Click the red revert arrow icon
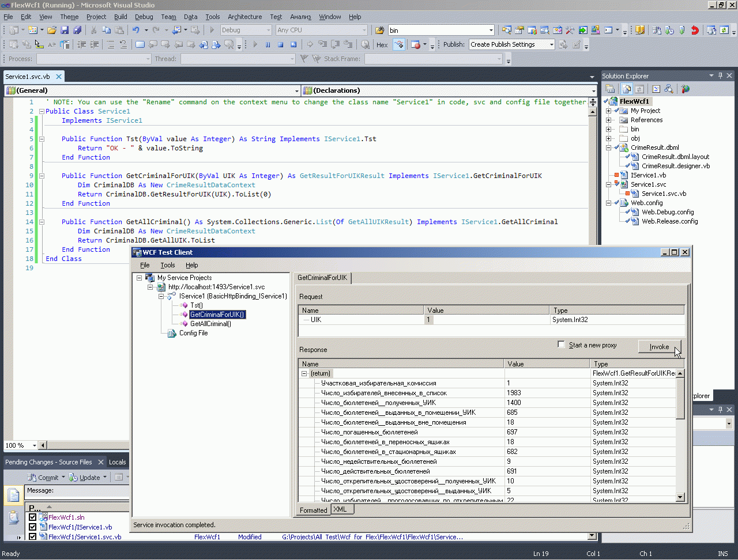Viewport: 738px width, 560px height. point(695,30)
